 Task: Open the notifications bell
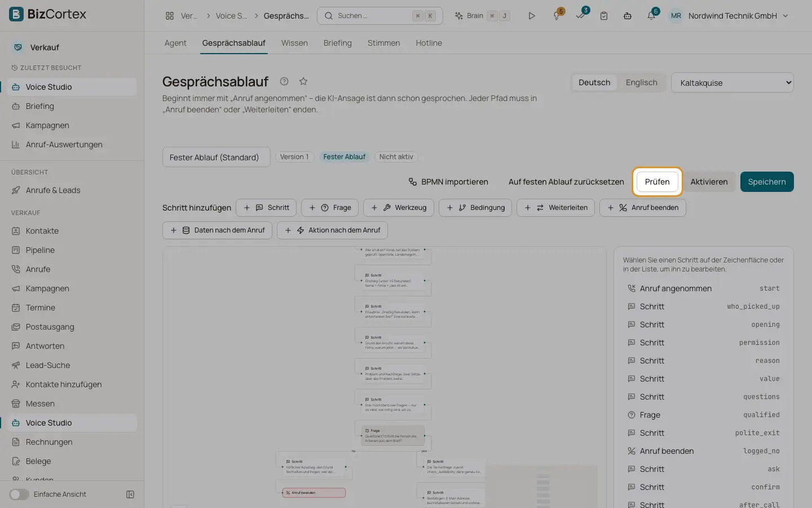(x=651, y=16)
